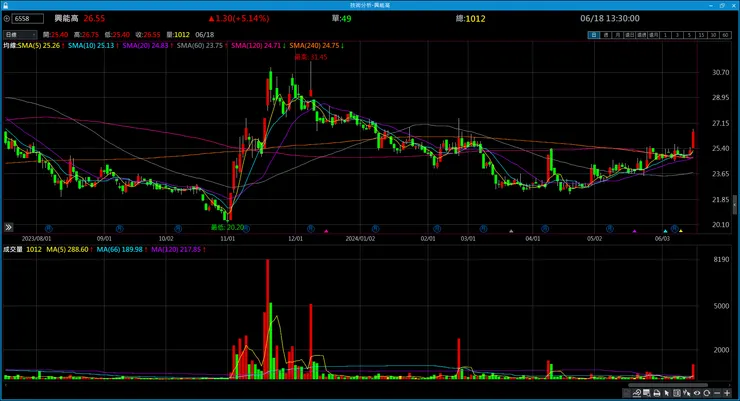The image size is (740, 401).
Task: Switch to 3-minute chart button
Action: pyautogui.click(x=677, y=35)
